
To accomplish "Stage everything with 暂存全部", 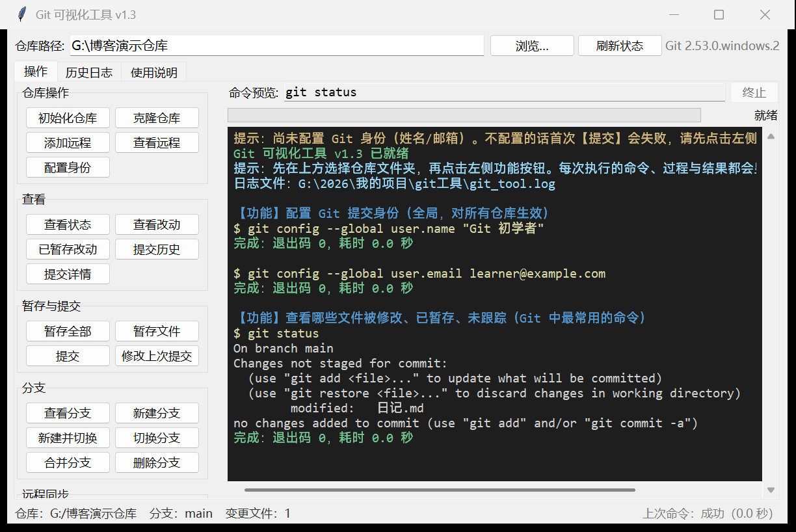I will [x=68, y=332].
